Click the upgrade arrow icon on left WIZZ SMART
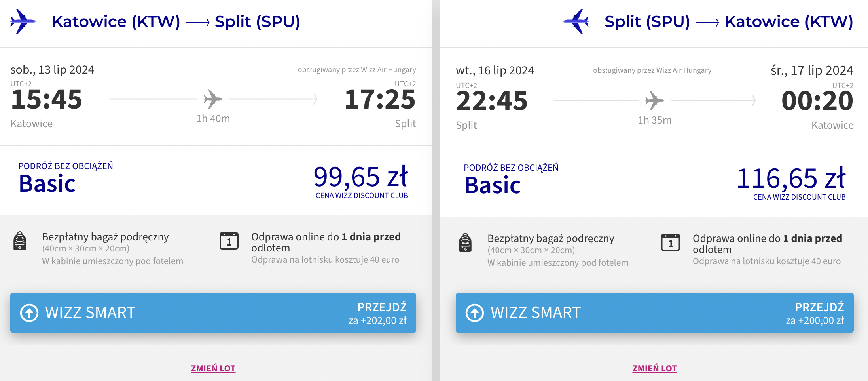Image resolution: width=868 pixels, height=381 pixels. (x=29, y=313)
